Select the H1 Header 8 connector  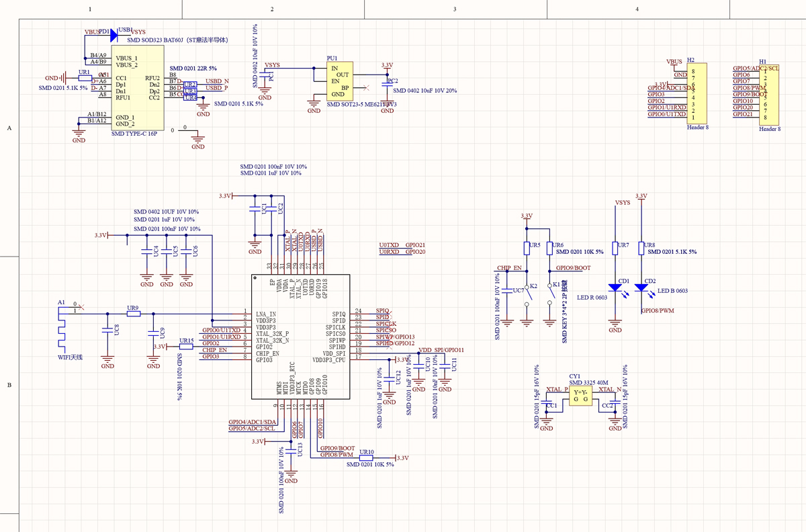pyautogui.click(x=770, y=94)
